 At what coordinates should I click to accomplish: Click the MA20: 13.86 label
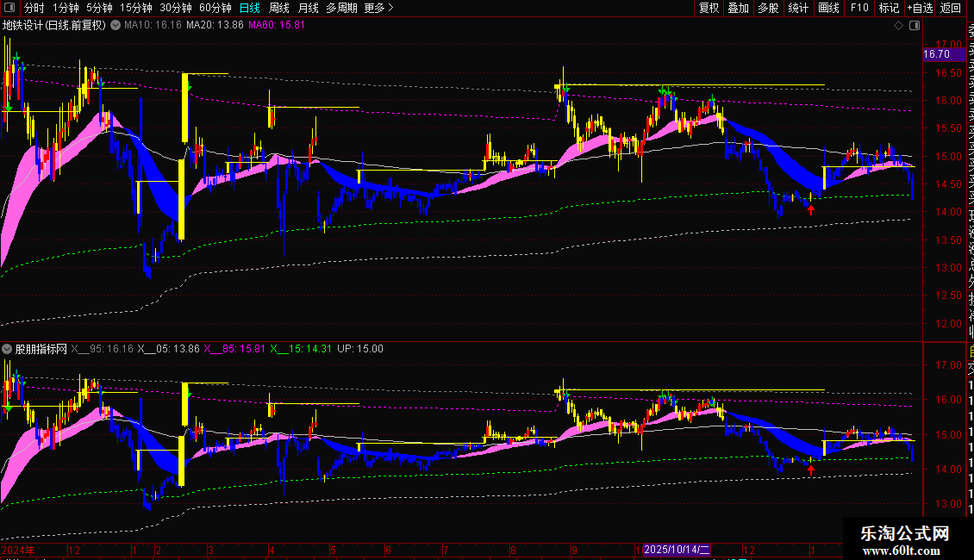[x=215, y=26]
